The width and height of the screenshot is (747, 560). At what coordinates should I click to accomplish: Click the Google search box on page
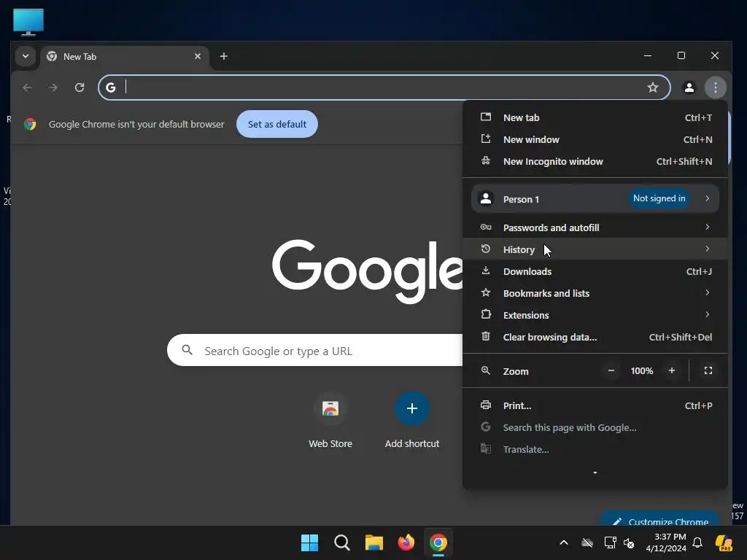[314, 351]
